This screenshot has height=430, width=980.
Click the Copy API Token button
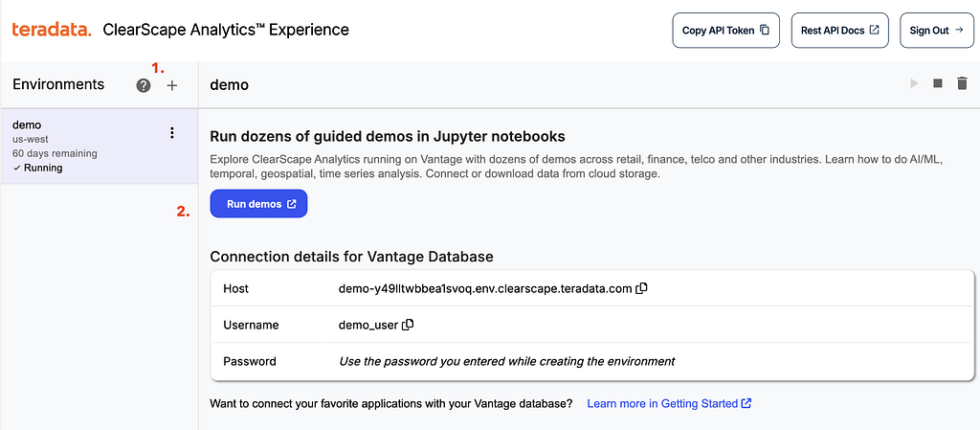(x=725, y=30)
